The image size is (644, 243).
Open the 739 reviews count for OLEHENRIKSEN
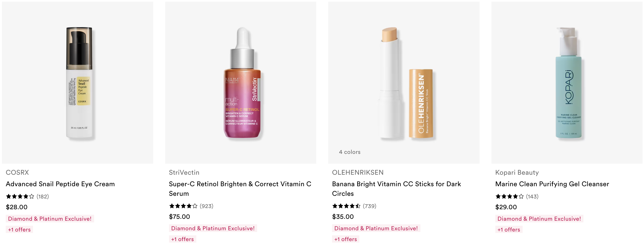point(369,206)
